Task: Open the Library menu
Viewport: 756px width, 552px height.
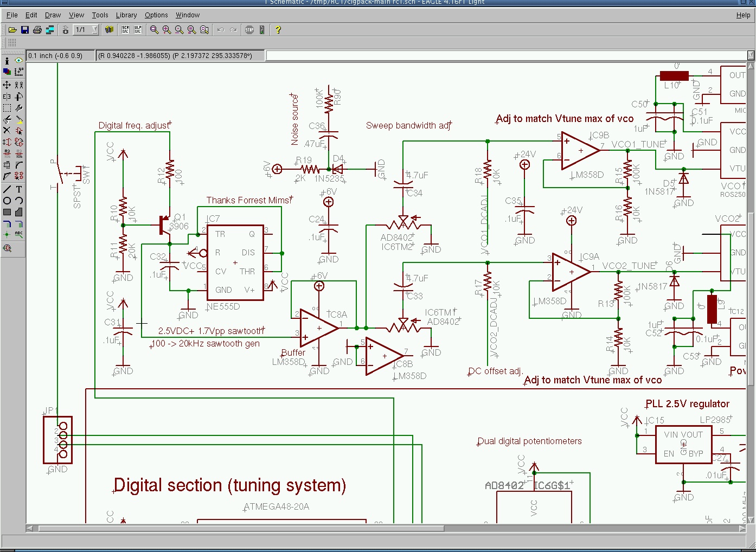Action: (126, 15)
